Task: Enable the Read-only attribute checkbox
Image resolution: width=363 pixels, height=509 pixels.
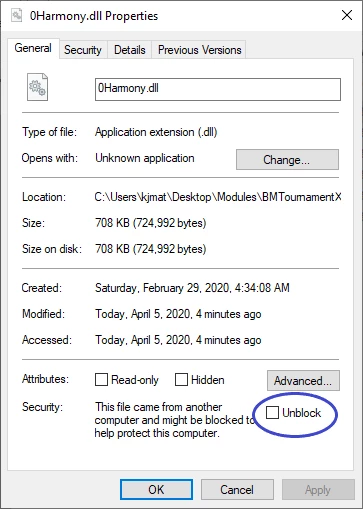Action: tap(101, 379)
